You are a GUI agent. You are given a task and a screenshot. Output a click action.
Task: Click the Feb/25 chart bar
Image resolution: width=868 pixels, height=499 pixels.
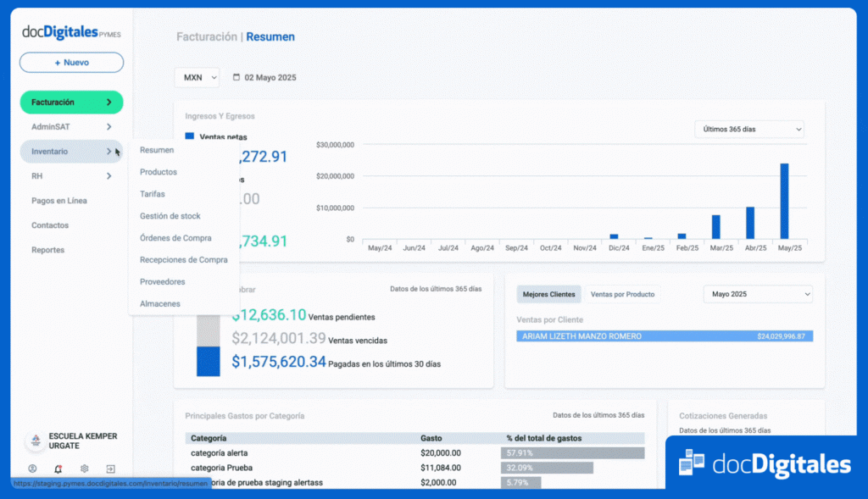click(x=682, y=236)
